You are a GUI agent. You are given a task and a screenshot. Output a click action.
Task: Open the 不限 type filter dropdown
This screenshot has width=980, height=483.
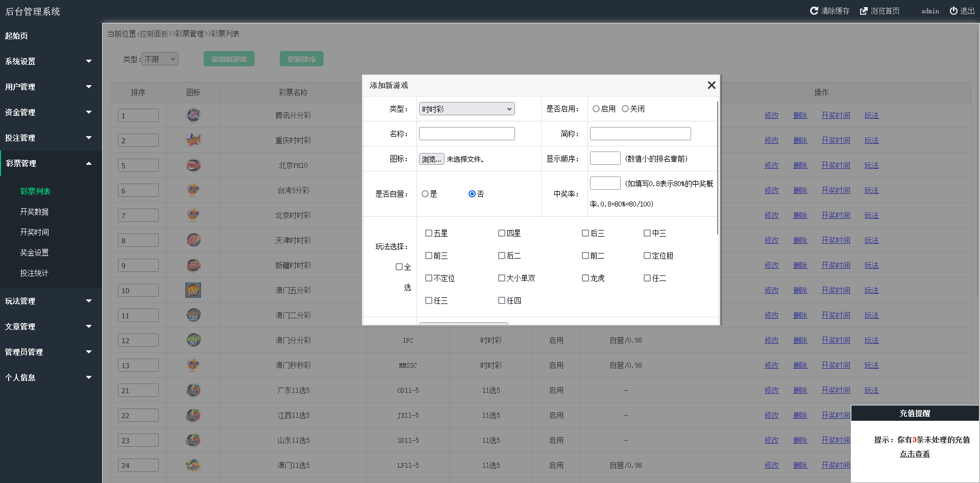[160, 59]
